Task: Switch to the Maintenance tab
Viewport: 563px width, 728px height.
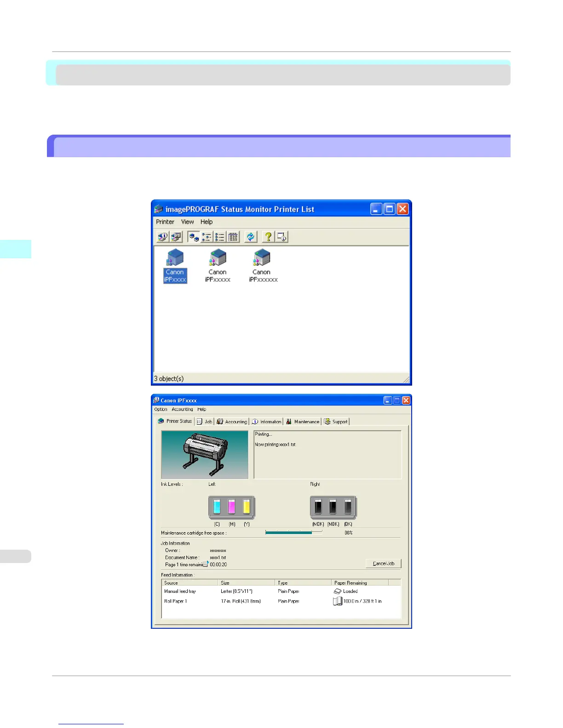Action: tap(303, 421)
